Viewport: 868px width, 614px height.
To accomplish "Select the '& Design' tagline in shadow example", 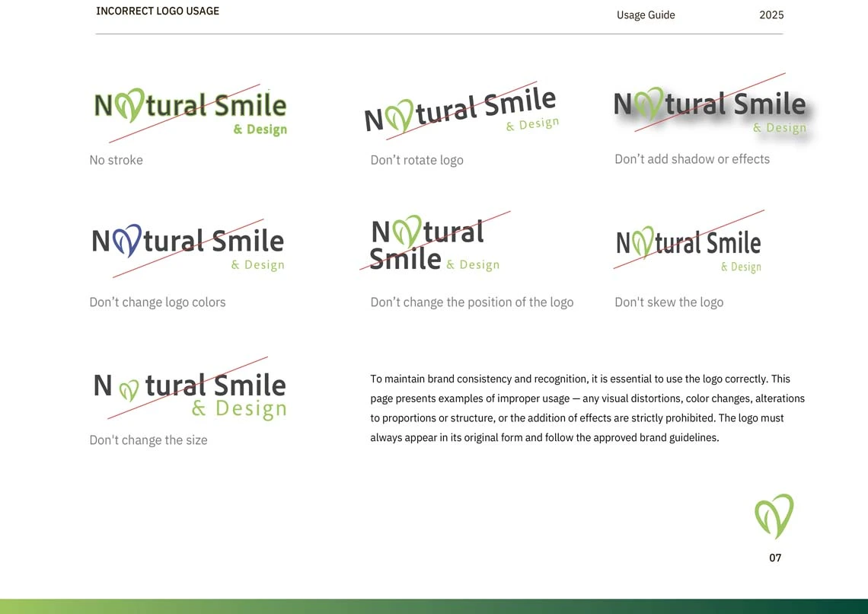I will (x=779, y=129).
